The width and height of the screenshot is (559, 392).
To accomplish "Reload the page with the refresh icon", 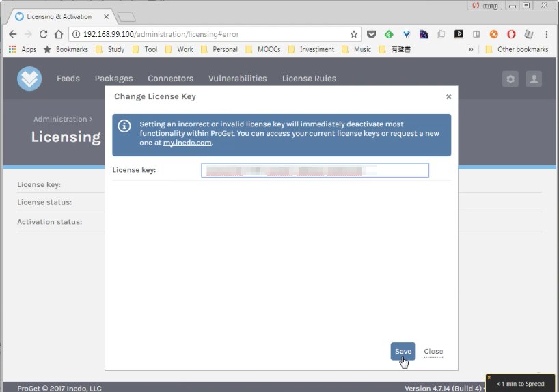I will 43,34.
